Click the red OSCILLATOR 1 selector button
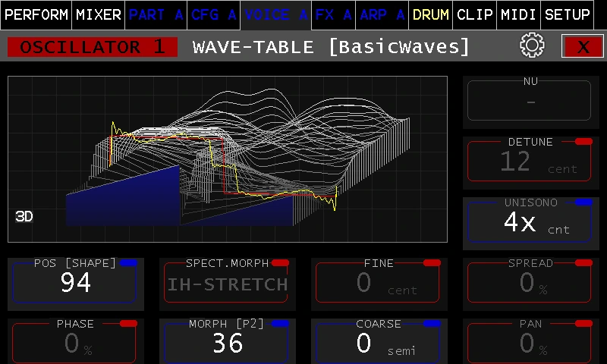The width and height of the screenshot is (607, 364). pos(93,47)
